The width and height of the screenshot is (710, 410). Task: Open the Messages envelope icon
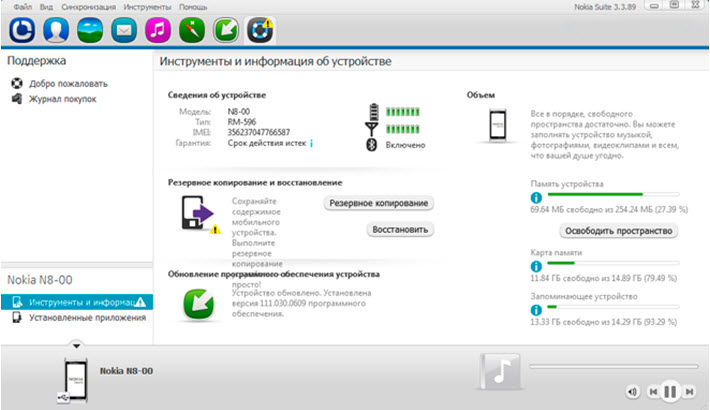click(x=124, y=30)
